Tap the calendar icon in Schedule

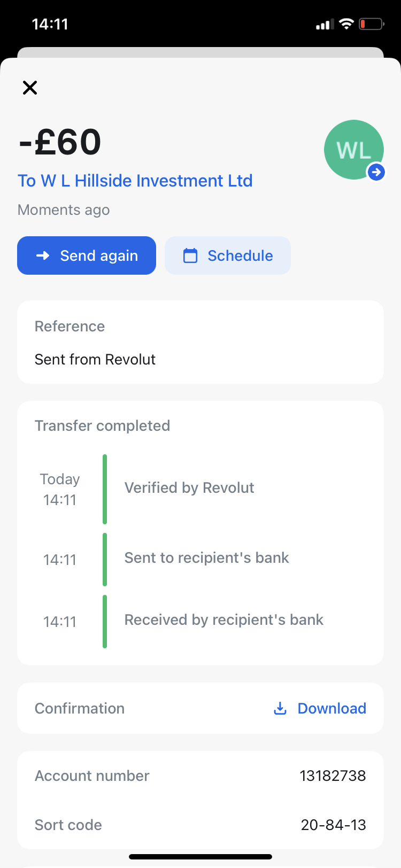tap(190, 255)
